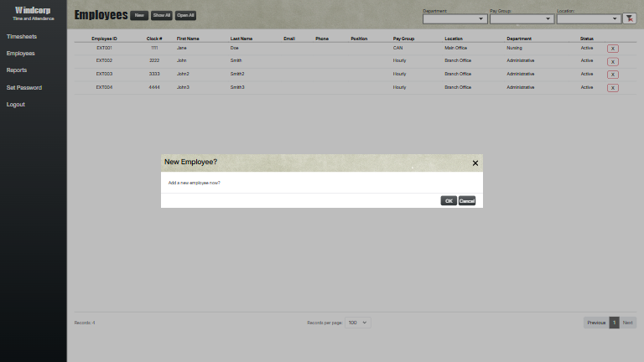Sort by Phone column header
The height and width of the screenshot is (362, 644).
[x=322, y=39]
